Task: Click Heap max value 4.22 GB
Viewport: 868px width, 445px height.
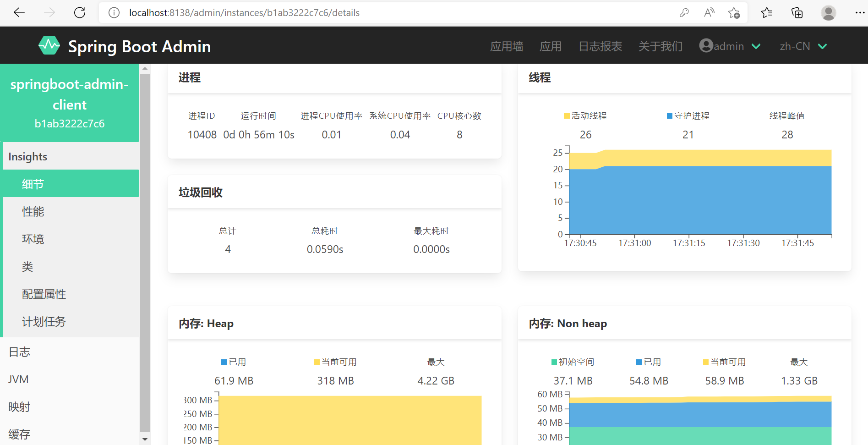Action: [x=436, y=381]
